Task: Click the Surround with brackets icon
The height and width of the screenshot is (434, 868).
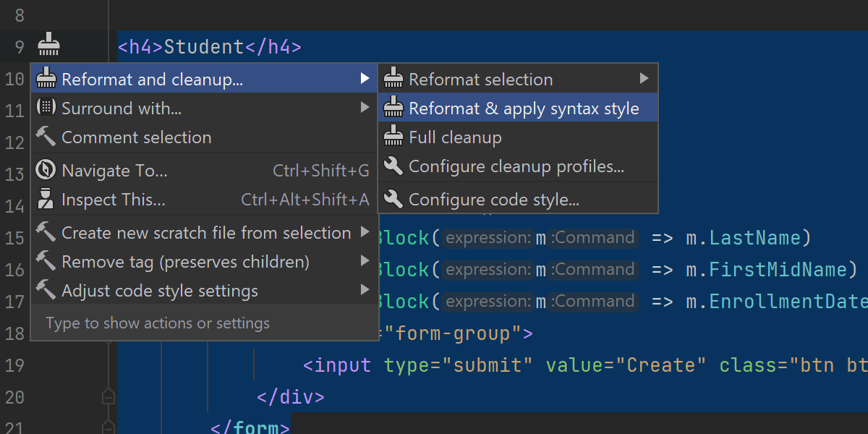Action: click(x=46, y=108)
